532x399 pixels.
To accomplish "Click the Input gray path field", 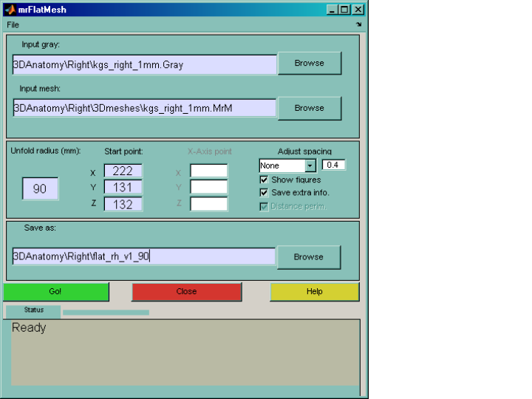I will pos(144,64).
